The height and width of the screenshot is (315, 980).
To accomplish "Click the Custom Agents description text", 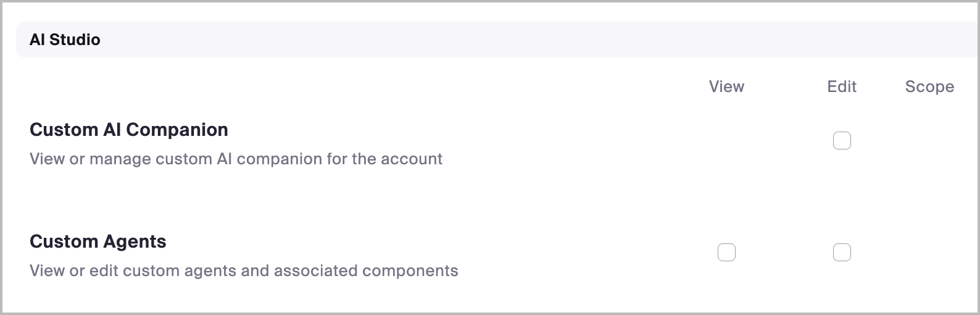I will (x=244, y=271).
